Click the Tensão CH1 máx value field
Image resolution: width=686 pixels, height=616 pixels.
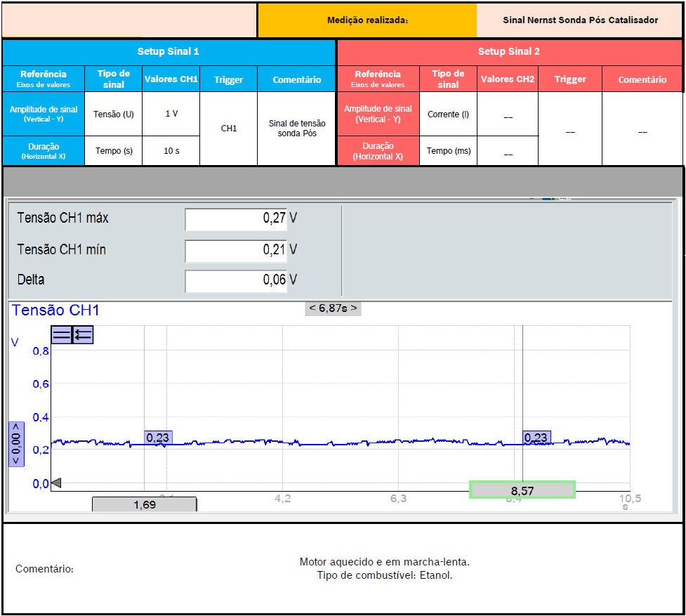point(236,218)
